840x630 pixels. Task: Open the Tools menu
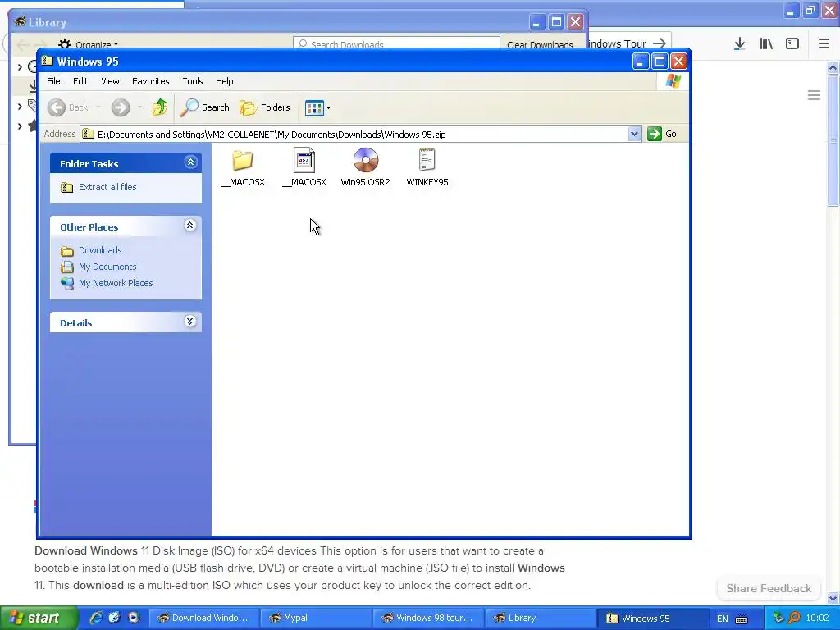click(x=192, y=81)
